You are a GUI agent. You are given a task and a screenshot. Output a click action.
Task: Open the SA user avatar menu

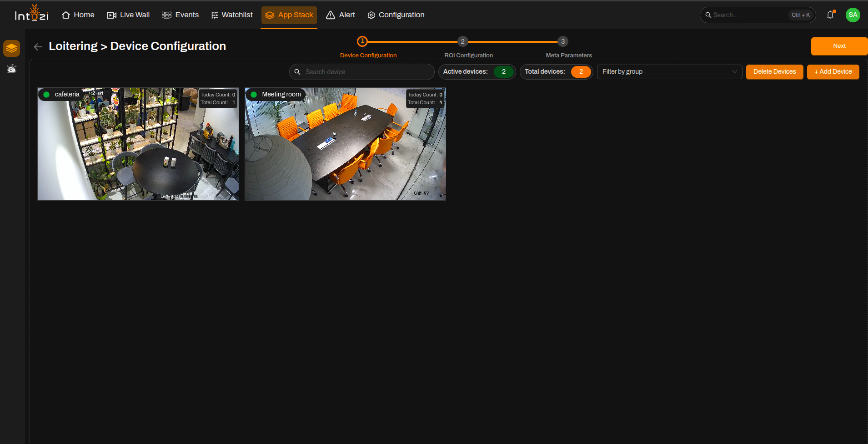coord(853,15)
